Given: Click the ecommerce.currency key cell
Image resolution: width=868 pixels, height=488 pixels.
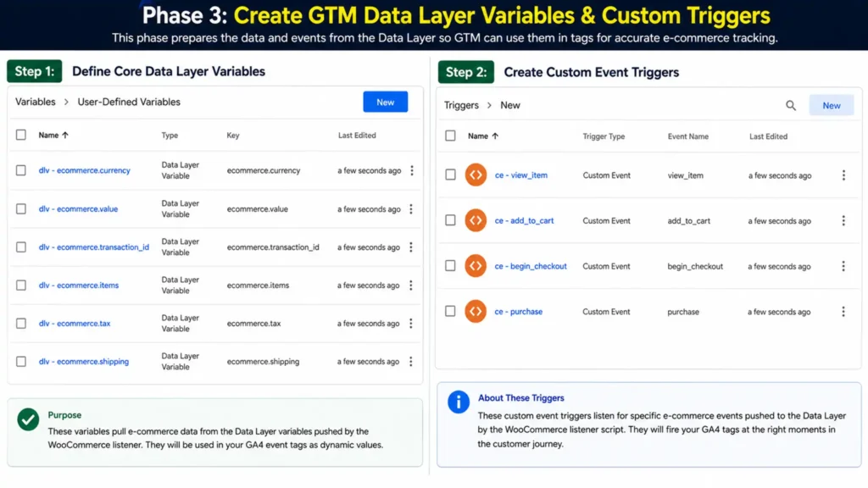Looking at the screenshot, I should pos(264,170).
